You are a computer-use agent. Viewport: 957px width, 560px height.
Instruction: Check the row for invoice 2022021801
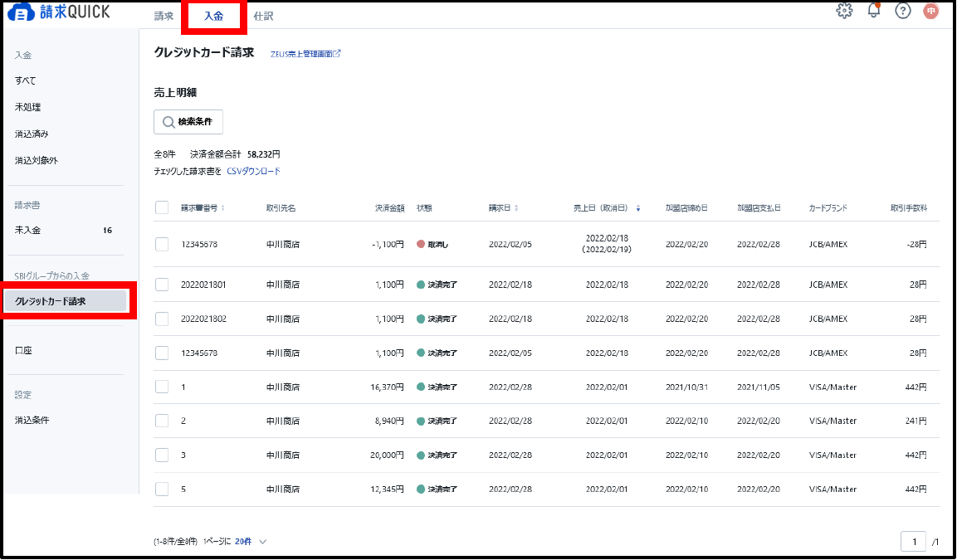point(162,285)
